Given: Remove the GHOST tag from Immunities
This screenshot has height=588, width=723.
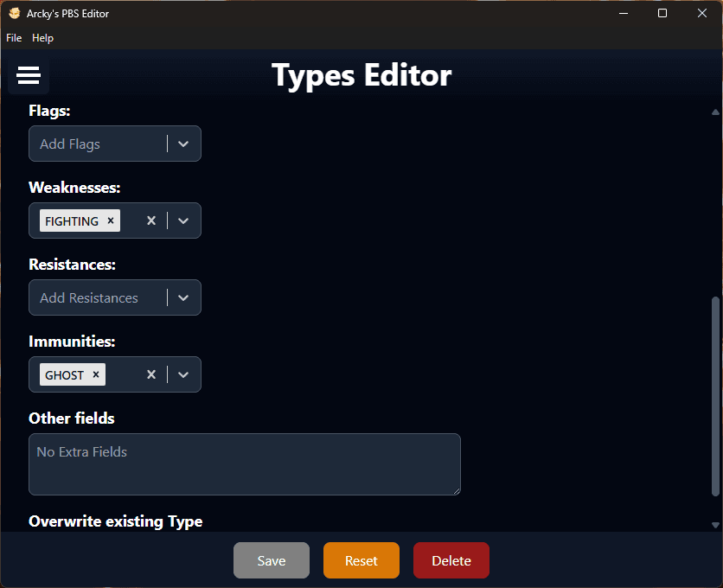Looking at the screenshot, I should pyautogui.click(x=96, y=374).
